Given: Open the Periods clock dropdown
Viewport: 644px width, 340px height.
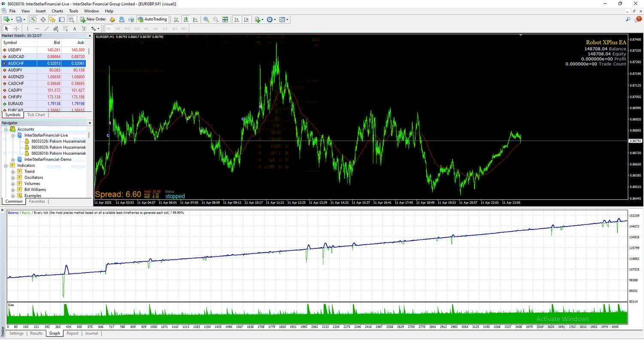Looking at the screenshot, I should tap(271, 19).
